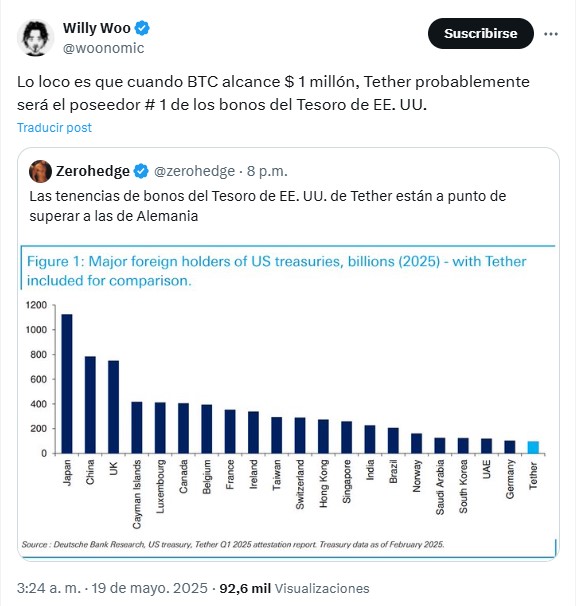
Task: Open the treasuries bar chart image
Action: (x=288, y=402)
